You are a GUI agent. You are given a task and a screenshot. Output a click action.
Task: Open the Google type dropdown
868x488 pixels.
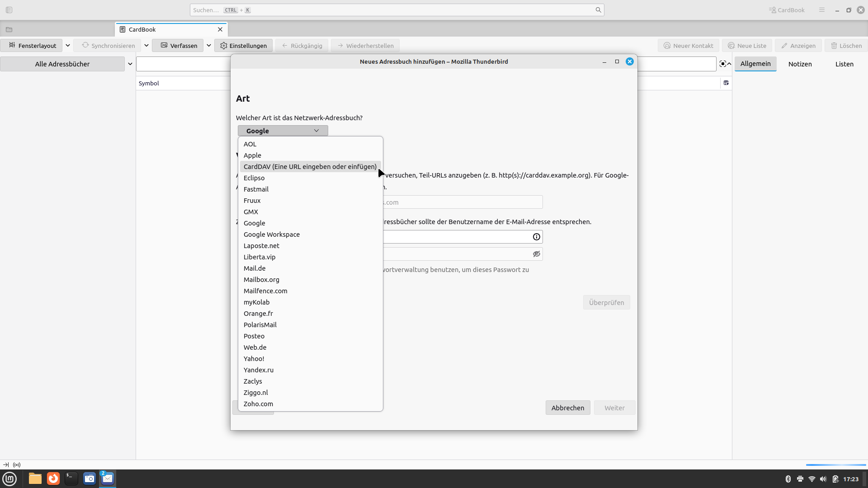[x=283, y=131]
